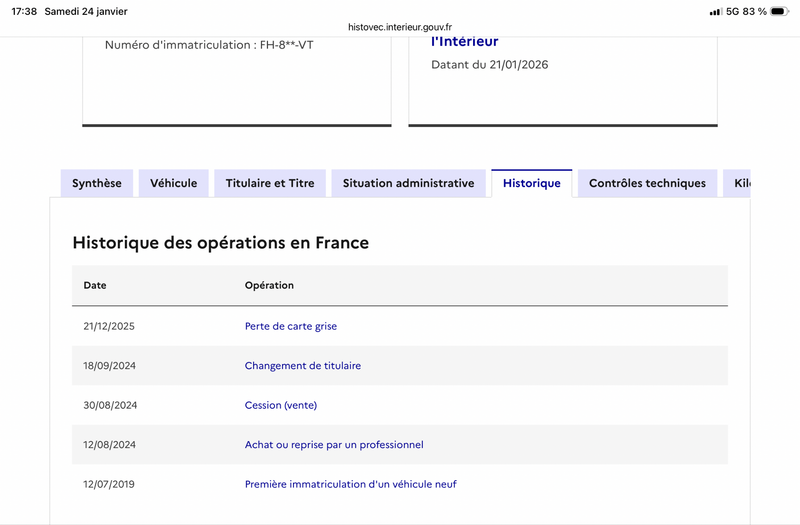Tap the cellular signal strength icon

(x=715, y=12)
